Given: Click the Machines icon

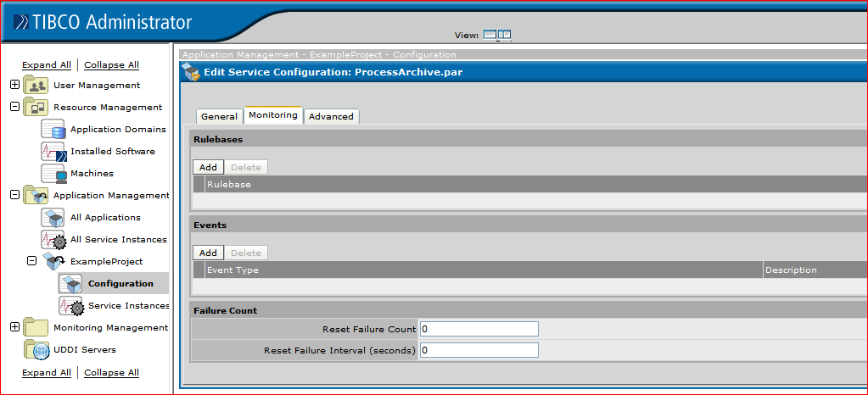Looking at the screenshot, I should point(53,174).
